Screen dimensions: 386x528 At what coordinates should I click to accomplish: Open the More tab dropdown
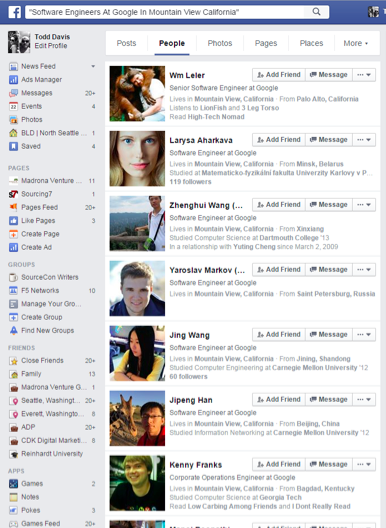[x=356, y=43]
